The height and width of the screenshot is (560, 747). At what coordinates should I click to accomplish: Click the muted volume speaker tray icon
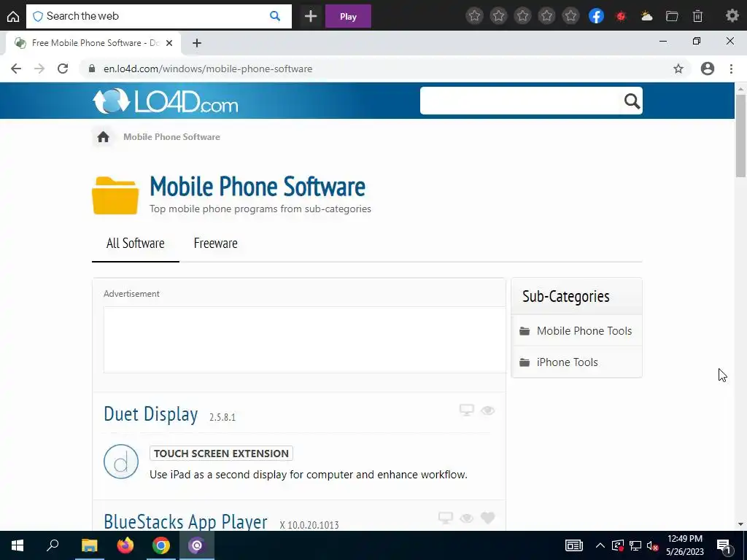(x=652, y=545)
